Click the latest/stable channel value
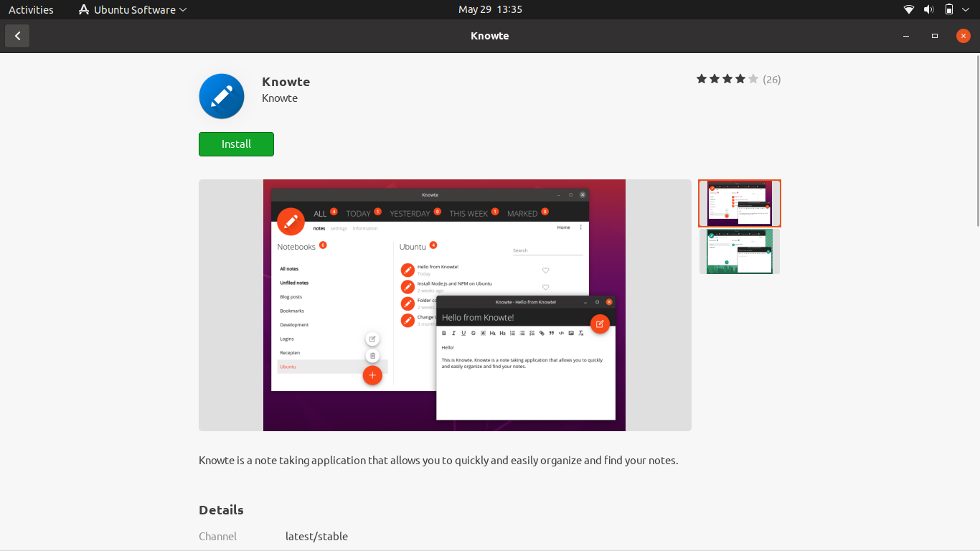The height and width of the screenshot is (551, 980). pyautogui.click(x=316, y=536)
